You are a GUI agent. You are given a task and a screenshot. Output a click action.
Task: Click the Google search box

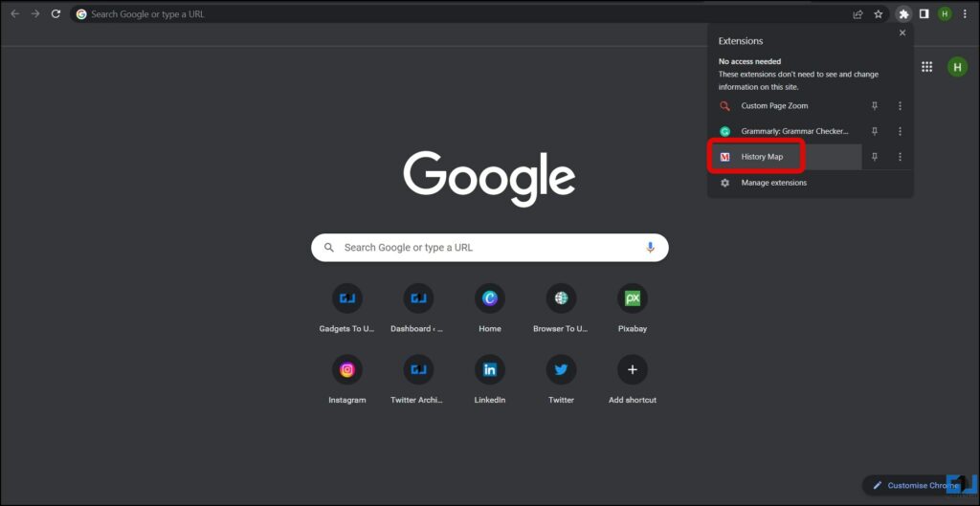(490, 248)
